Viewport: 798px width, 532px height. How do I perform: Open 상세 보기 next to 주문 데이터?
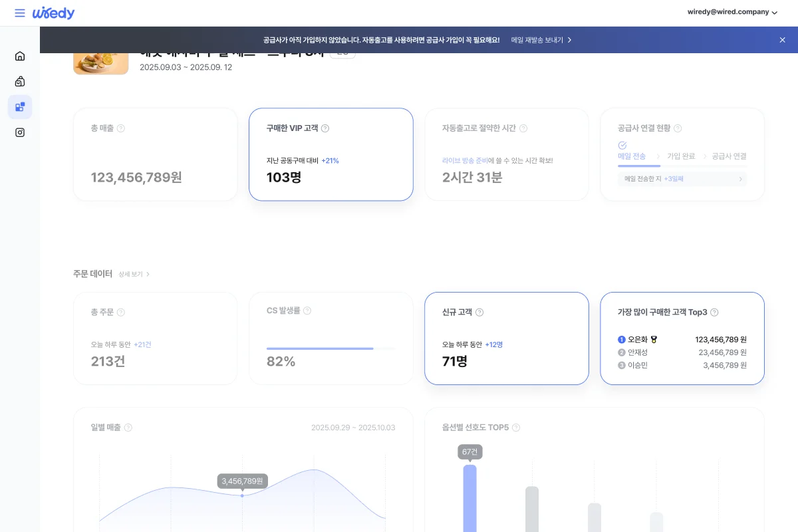pos(134,274)
